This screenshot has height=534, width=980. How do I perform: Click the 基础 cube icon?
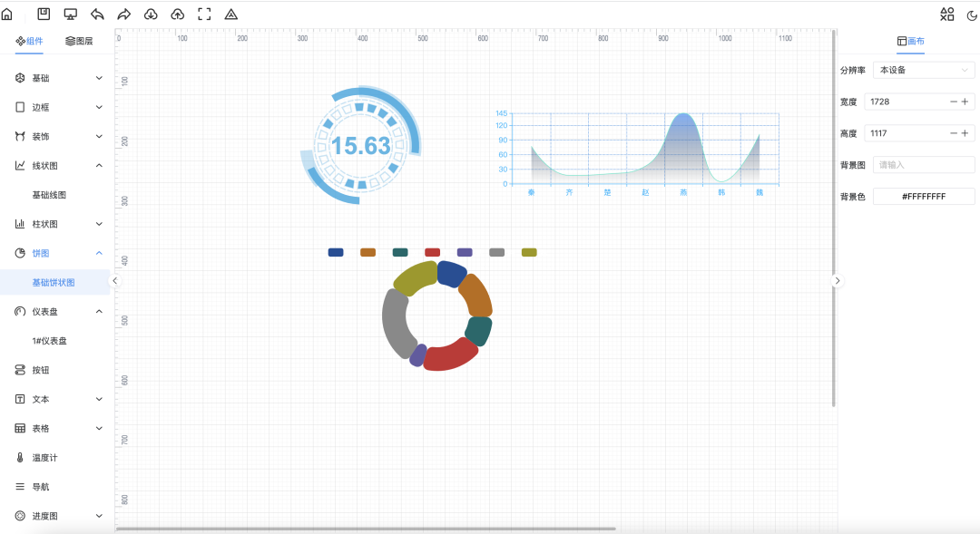coord(20,78)
